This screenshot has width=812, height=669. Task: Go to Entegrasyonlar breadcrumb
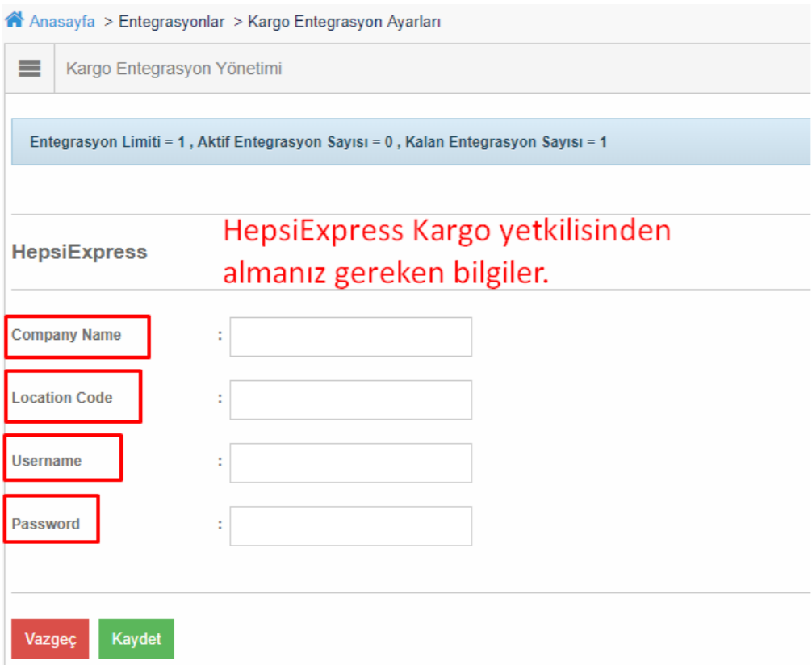pyautogui.click(x=171, y=22)
